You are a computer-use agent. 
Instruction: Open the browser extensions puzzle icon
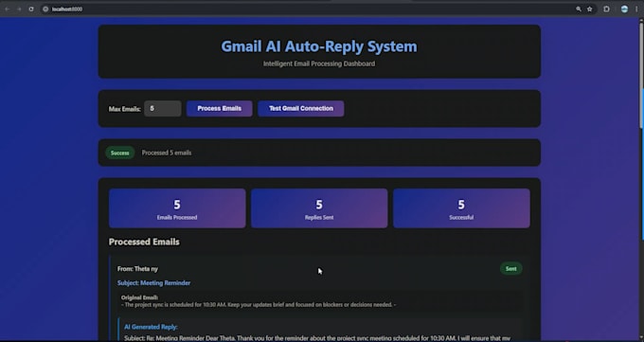coord(607,9)
